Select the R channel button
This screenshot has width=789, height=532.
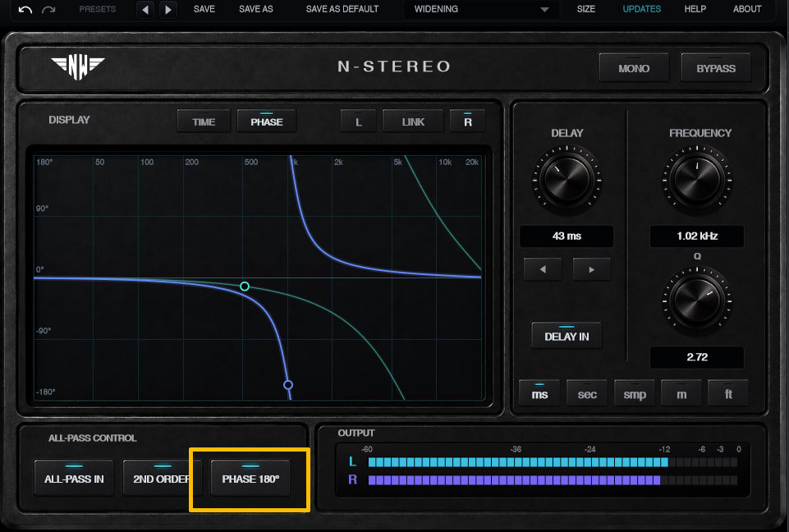[467, 122]
